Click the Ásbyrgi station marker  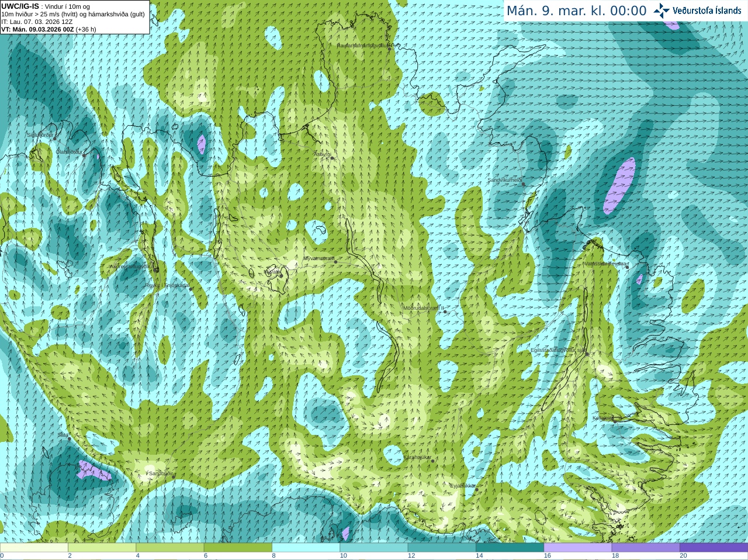point(332,158)
